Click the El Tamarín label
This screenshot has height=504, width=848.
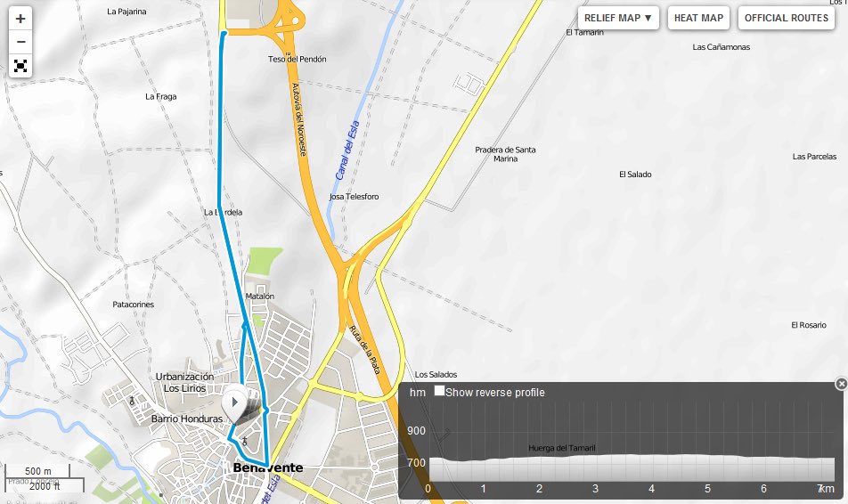pos(584,32)
